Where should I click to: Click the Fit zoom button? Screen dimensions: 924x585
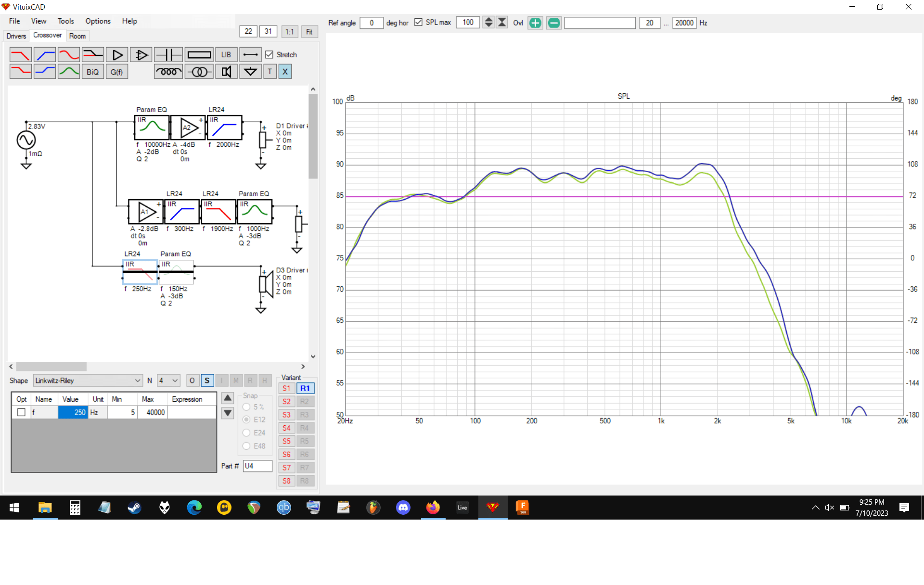(309, 32)
